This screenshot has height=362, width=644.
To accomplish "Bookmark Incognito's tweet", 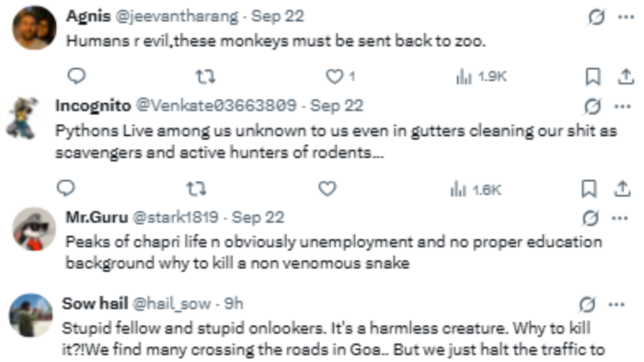I will tap(589, 188).
